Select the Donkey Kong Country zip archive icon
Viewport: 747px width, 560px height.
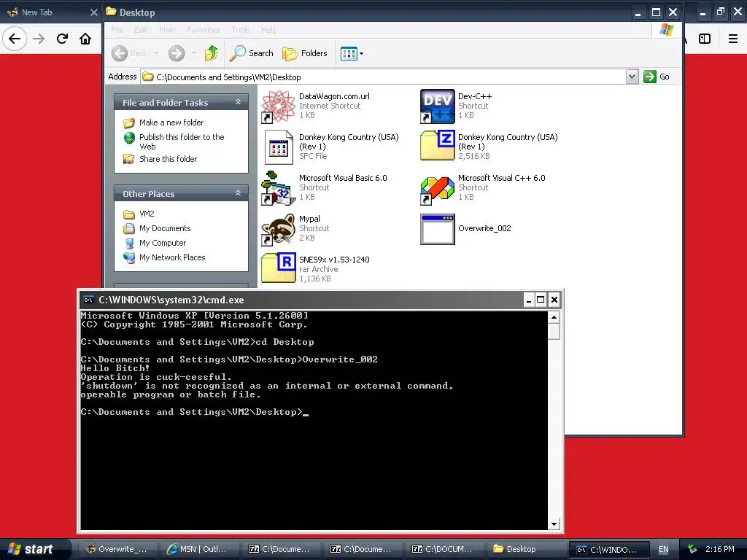(438, 146)
